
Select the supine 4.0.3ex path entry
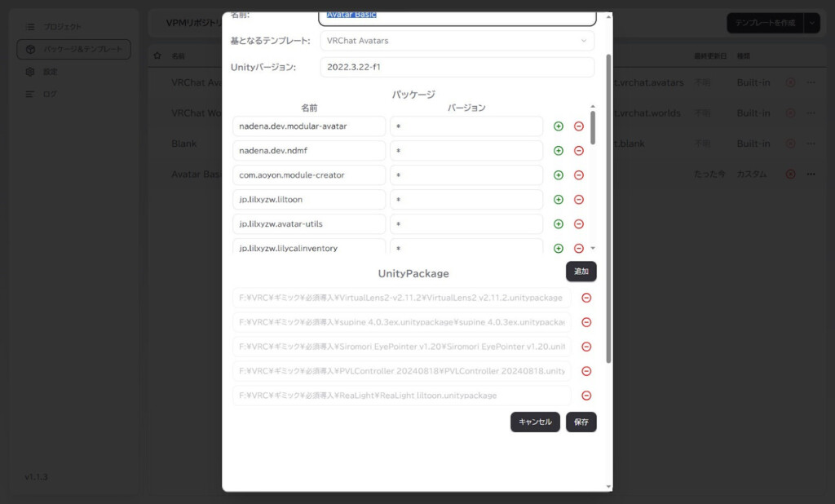coord(401,322)
